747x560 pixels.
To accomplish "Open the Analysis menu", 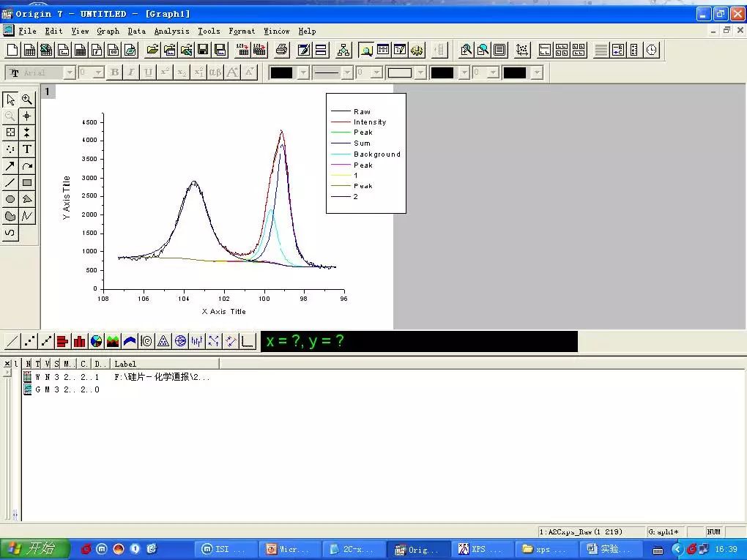I will tap(171, 31).
